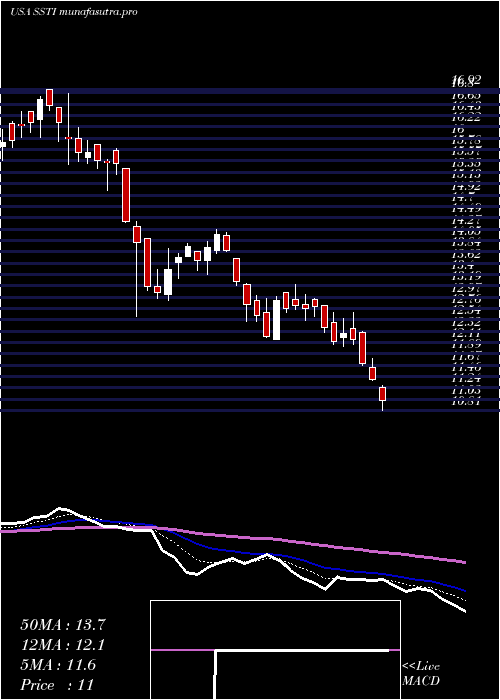This screenshot has height=700, width=500.
Task: Select the '5MA : 11.6' readout
Action: point(58,665)
